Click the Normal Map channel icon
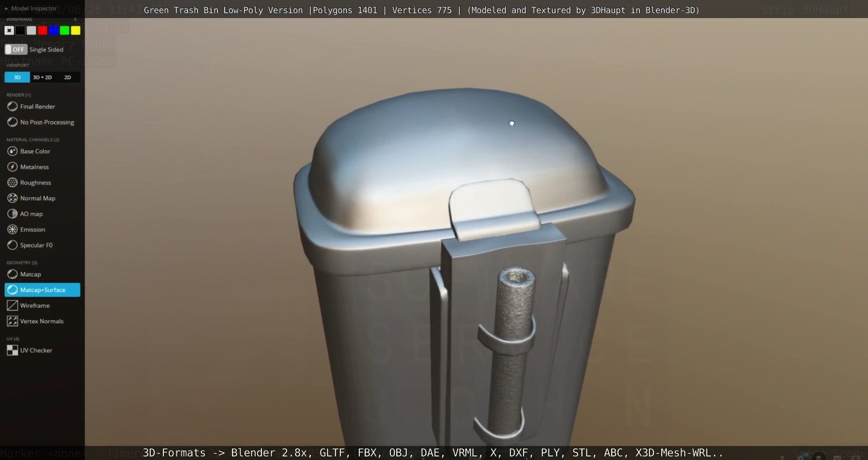 [x=12, y=198]
